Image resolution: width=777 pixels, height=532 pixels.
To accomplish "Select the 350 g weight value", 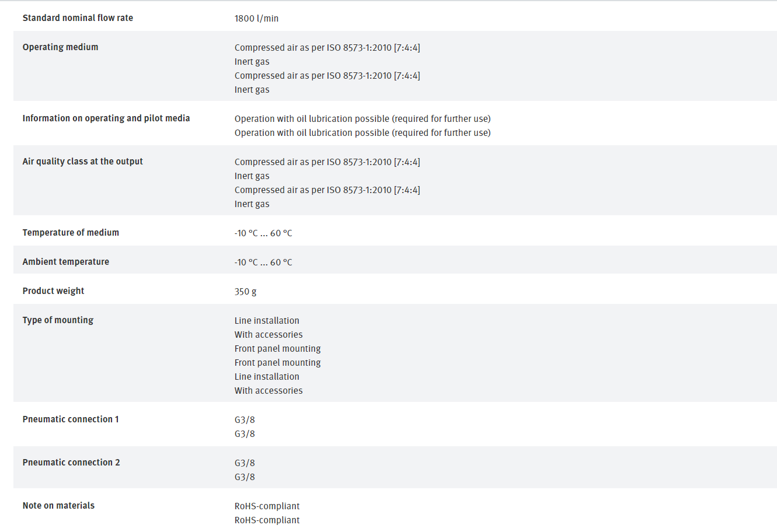I will coord(245,292).
